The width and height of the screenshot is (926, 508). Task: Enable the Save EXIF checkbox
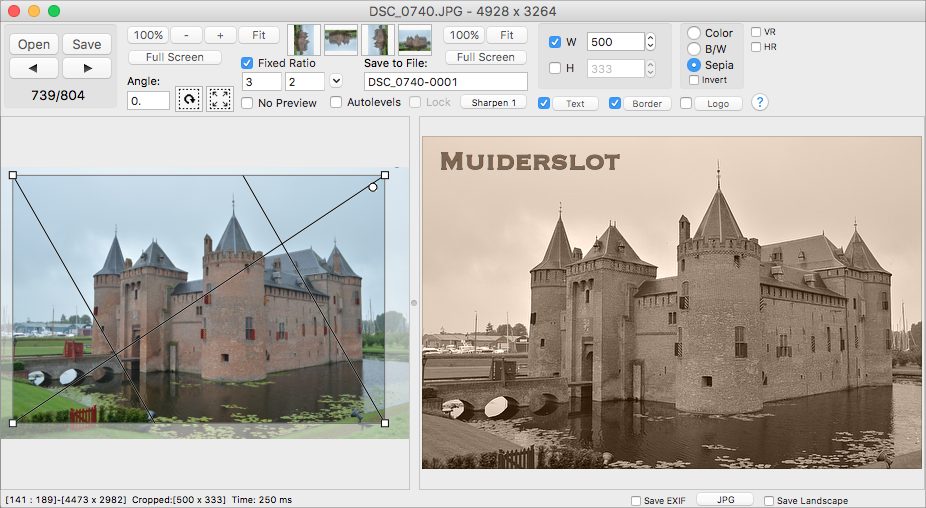coord(636,500)
